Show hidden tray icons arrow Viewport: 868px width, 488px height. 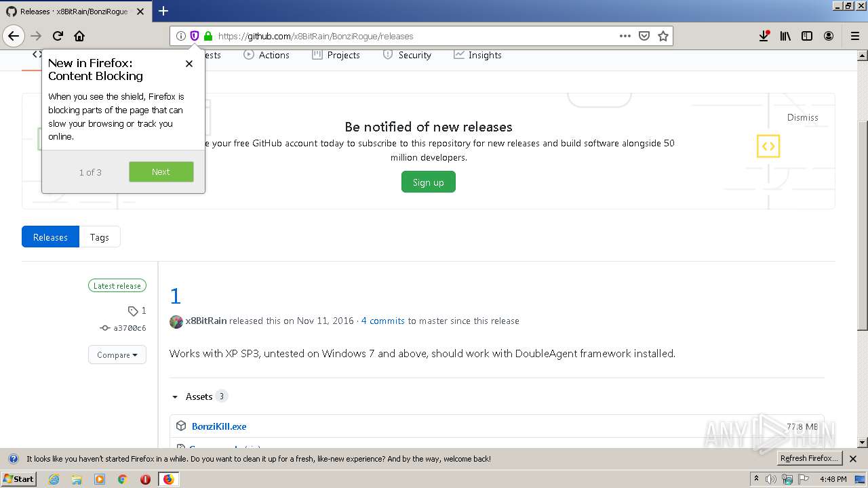[x=757, y=479]
